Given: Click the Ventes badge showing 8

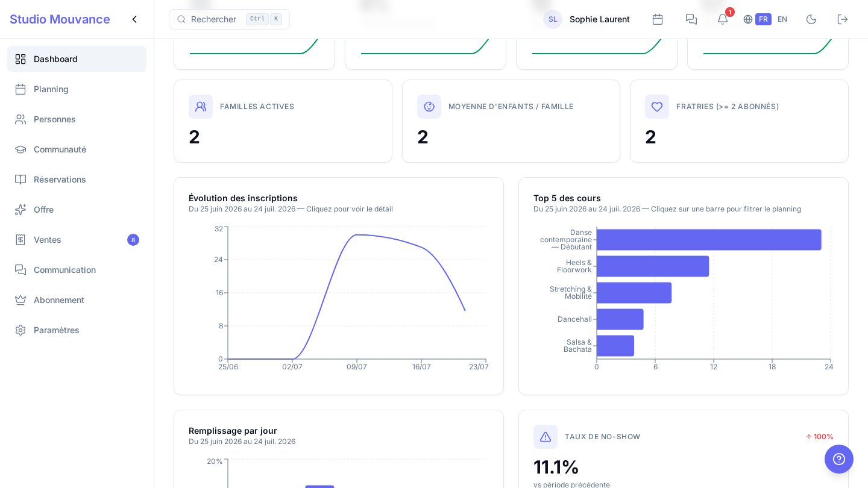Looking at the screenshot, I should [x=133, y=240].
